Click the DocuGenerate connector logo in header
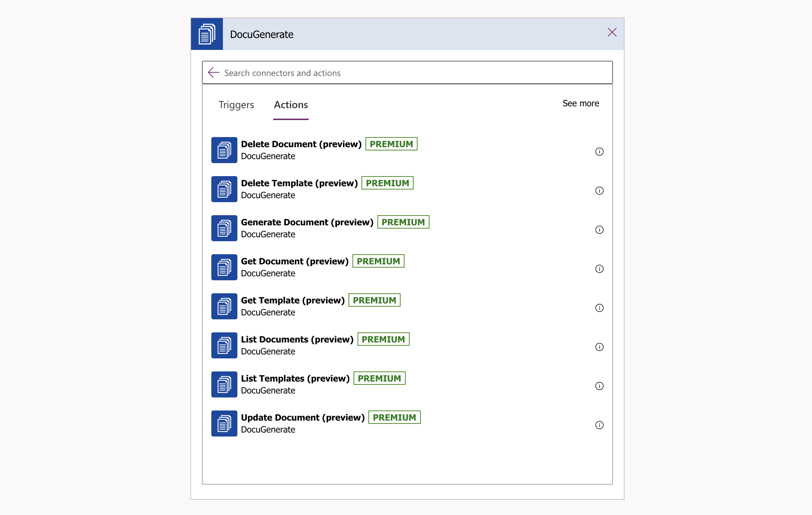Image resolution: width=812 pixels, height=515 pixels. coord(207,34)
